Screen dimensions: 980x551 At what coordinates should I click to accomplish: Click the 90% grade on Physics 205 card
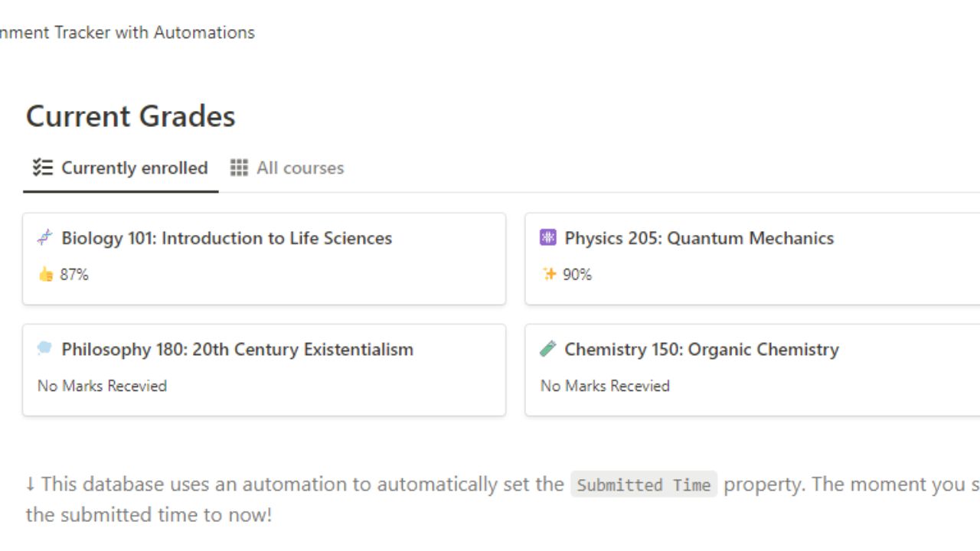click(579, 273)
